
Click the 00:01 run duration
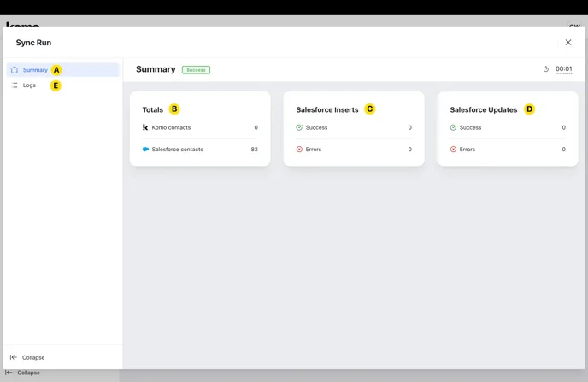[x=563, y=68]
